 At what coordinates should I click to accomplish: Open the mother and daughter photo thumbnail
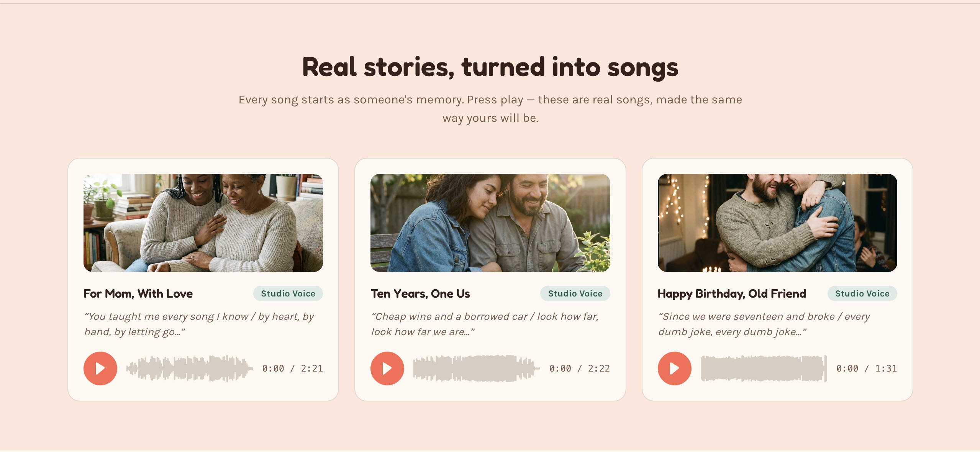[203, 223]
